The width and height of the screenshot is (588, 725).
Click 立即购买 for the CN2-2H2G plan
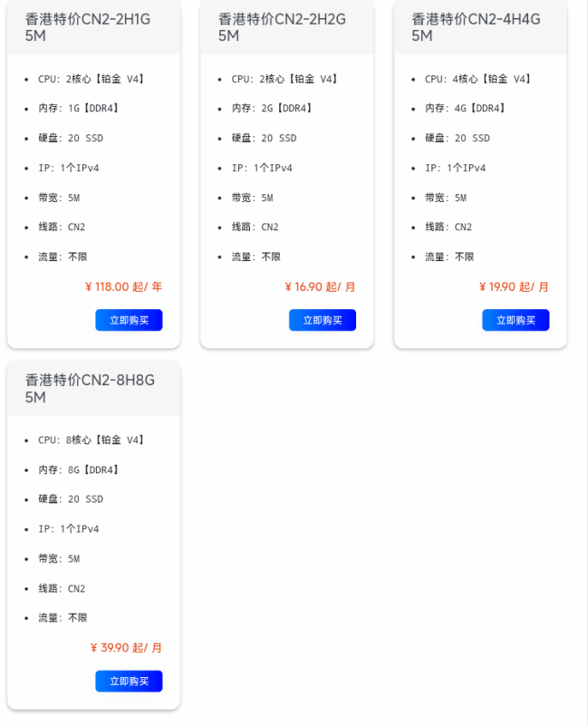(x=323, y=320)
